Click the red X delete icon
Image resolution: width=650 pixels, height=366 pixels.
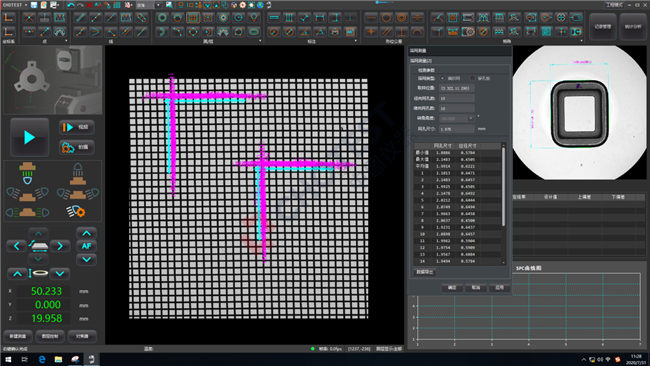tap(89, 5)
